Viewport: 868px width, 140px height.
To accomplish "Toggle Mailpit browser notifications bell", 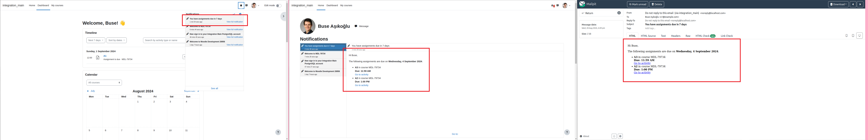I will click(x=614, y=136).
